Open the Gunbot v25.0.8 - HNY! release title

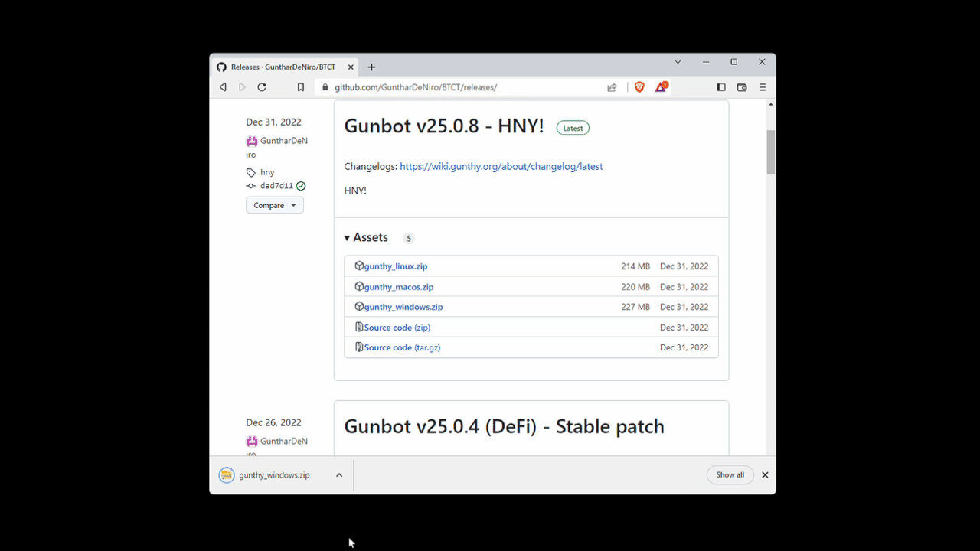click(444, 126)
